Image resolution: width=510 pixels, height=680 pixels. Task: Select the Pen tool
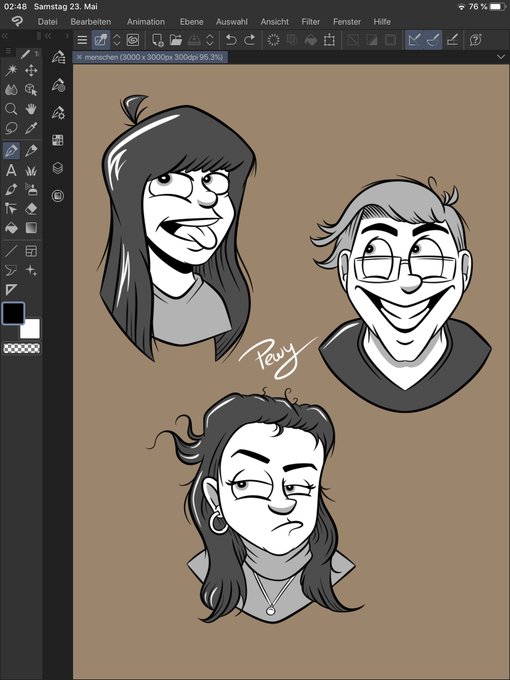pos(11,151)
